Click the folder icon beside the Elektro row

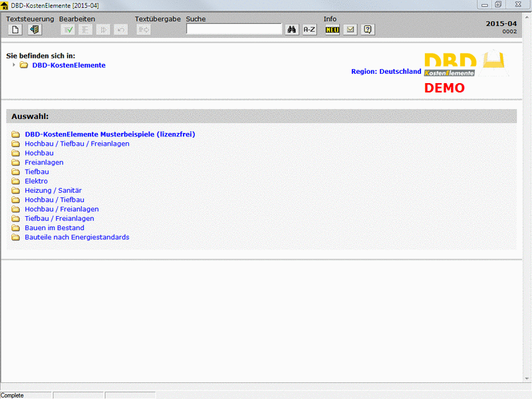tap(15, 181)
